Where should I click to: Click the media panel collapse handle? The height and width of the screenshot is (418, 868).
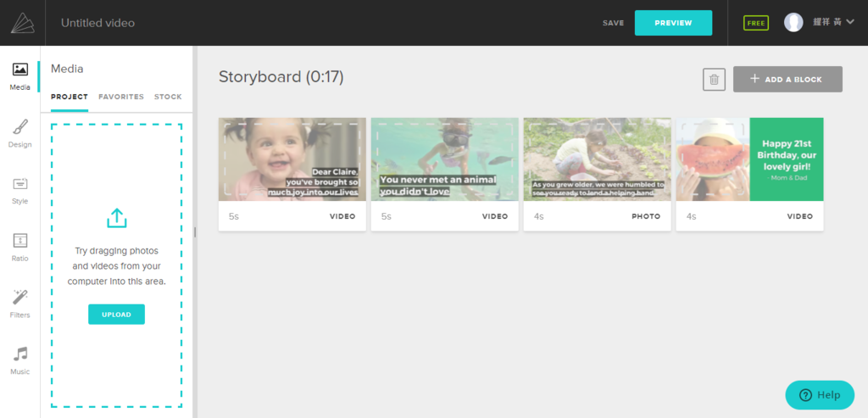(x=195, y=232)
